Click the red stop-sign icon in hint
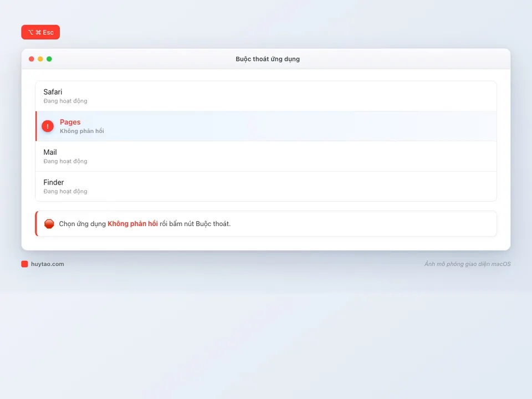 pyautogui.click(x=49, y=224)
